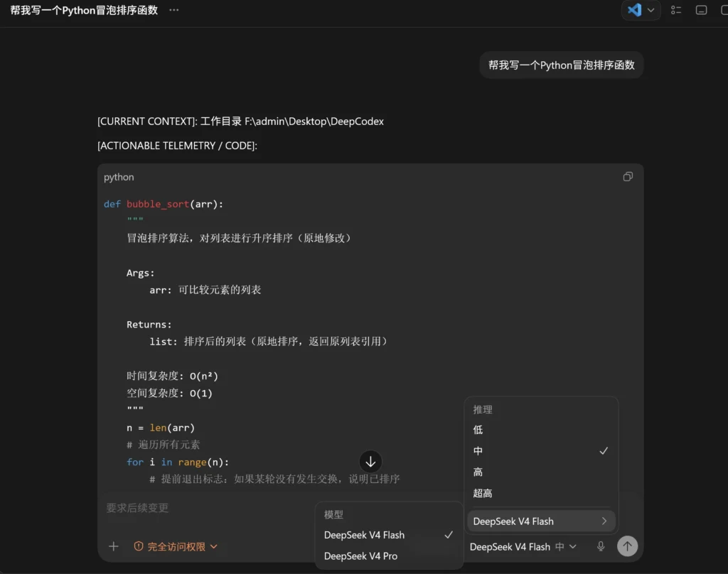Open the 完全访问权限 permissions dropdown
Viewport: 728px width, 574px height.
176,546
